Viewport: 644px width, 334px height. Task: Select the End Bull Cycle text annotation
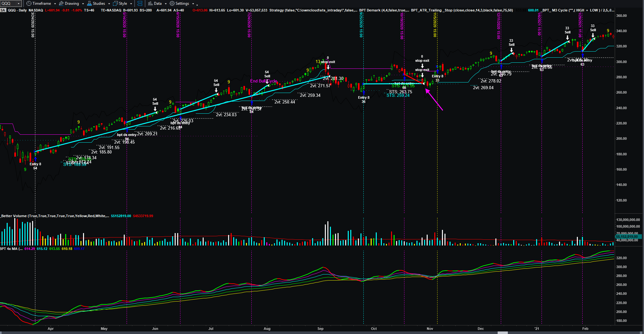point(263,81)
